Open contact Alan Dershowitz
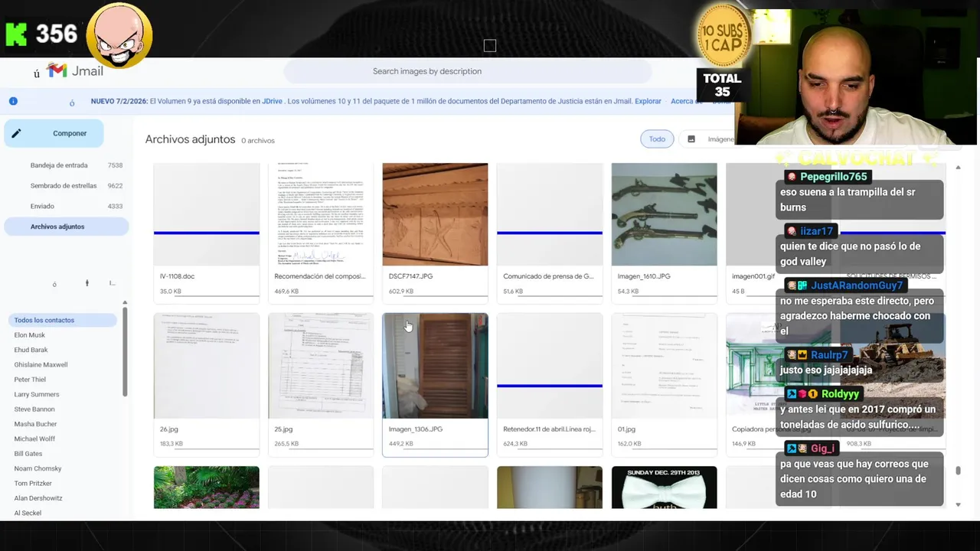Image resolution: width=980 pixels, height=551 pixels. [38, 498]
